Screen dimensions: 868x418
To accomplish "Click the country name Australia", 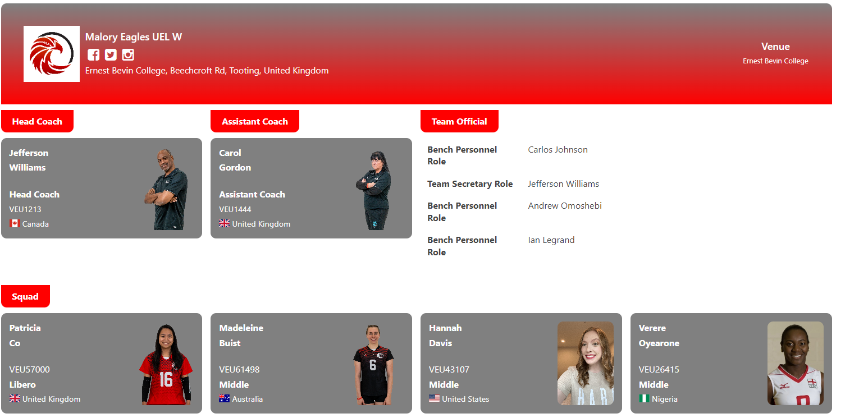I will 248,399.
